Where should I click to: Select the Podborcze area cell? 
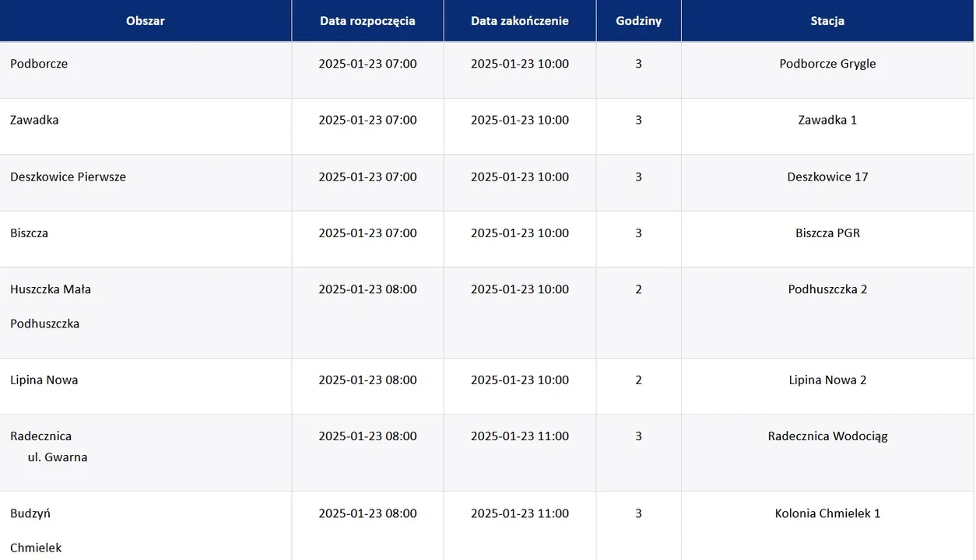pyautogui.click(x=39, y=64)
